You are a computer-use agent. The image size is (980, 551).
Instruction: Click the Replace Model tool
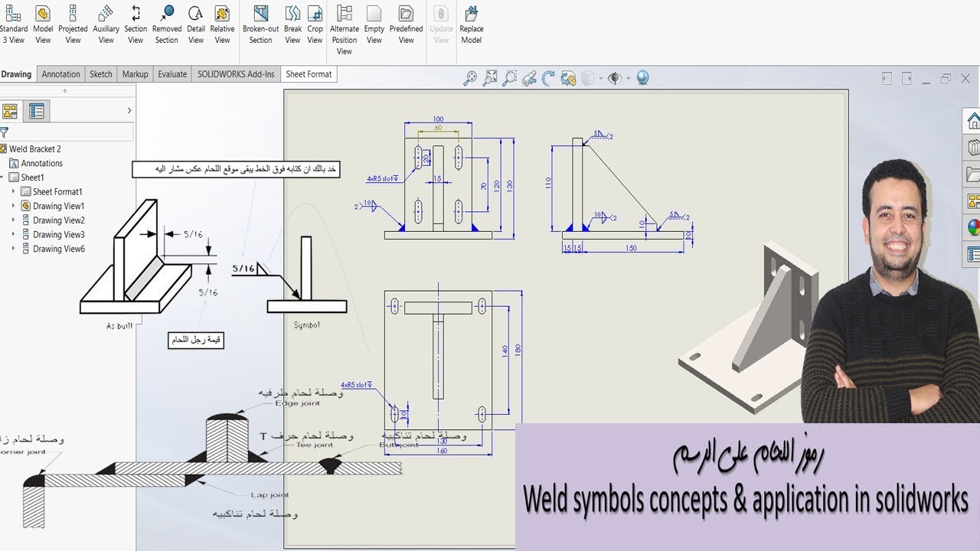click(x=471, y=24)
